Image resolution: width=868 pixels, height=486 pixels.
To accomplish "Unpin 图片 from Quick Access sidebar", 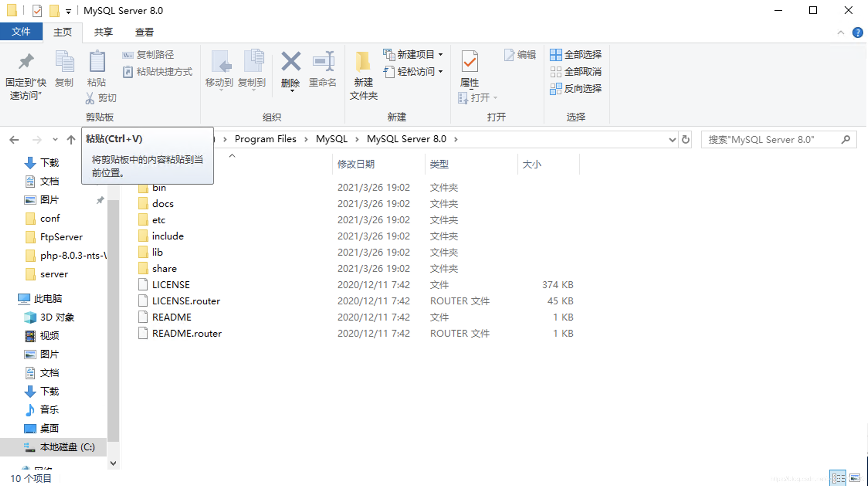I will tap(100, 200).
